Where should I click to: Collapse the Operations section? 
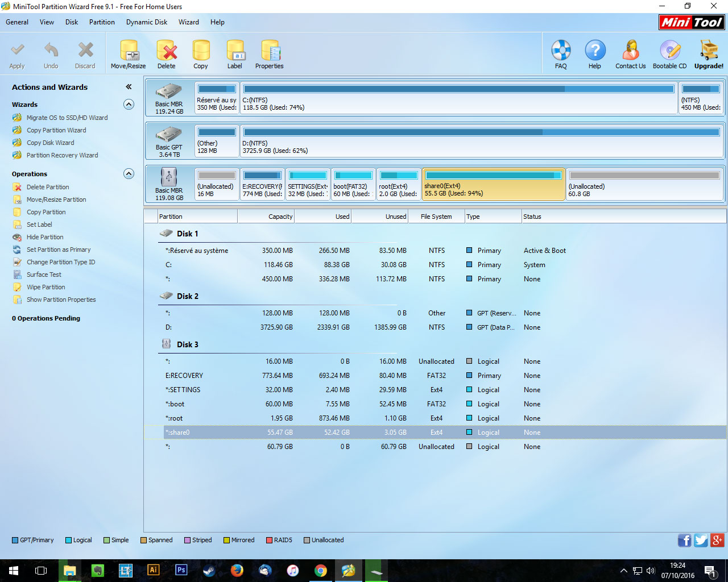point(129,174)
